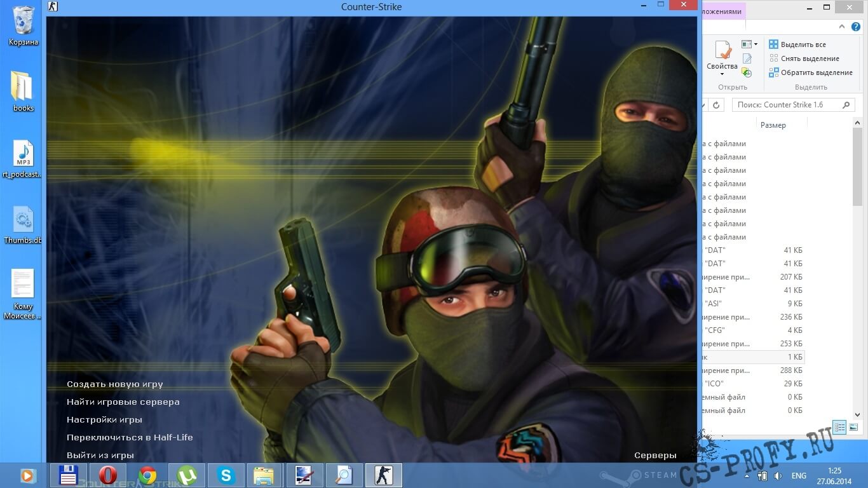Collapse the Explorer ribbon with chevron
The height and width of the screenshot is (488, 868).
point(855,27)
